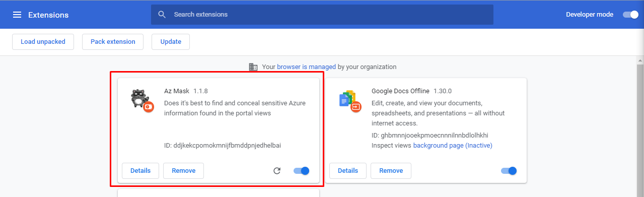The image size is (644, 197).
Task: Click the Extensions page title
Action: click(x=48, y=15)
